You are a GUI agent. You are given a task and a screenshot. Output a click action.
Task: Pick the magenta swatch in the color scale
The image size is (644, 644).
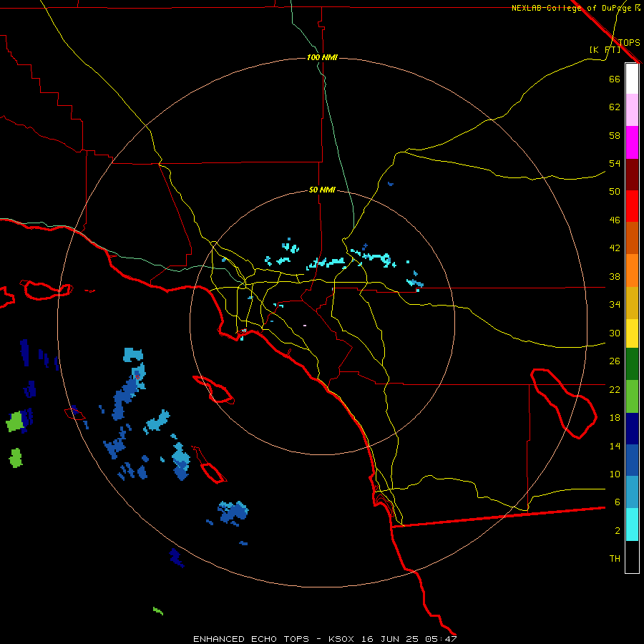[632, 142]
